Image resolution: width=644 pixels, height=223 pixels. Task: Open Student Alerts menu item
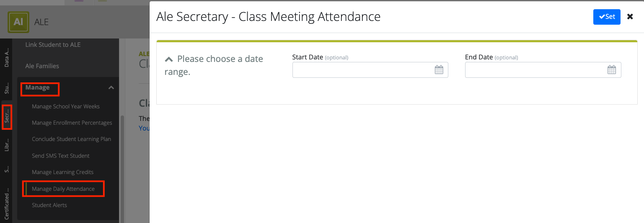pos(49,205)
